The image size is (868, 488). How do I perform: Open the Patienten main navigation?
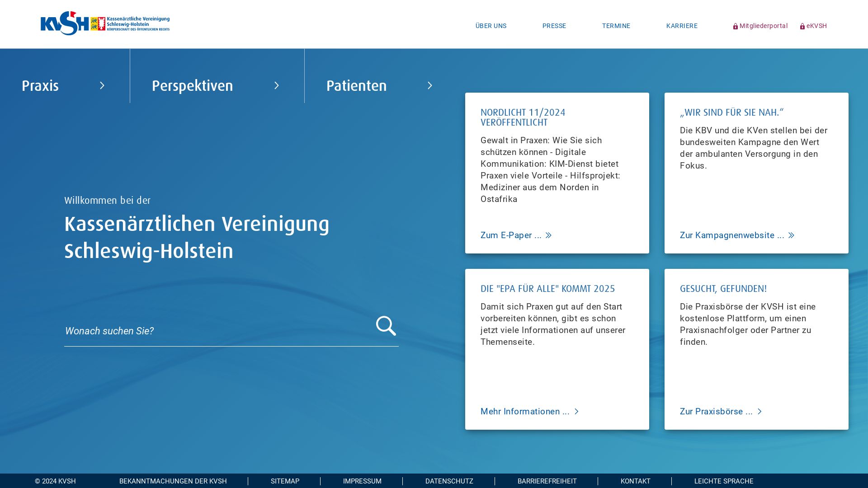tap(357, 86)
